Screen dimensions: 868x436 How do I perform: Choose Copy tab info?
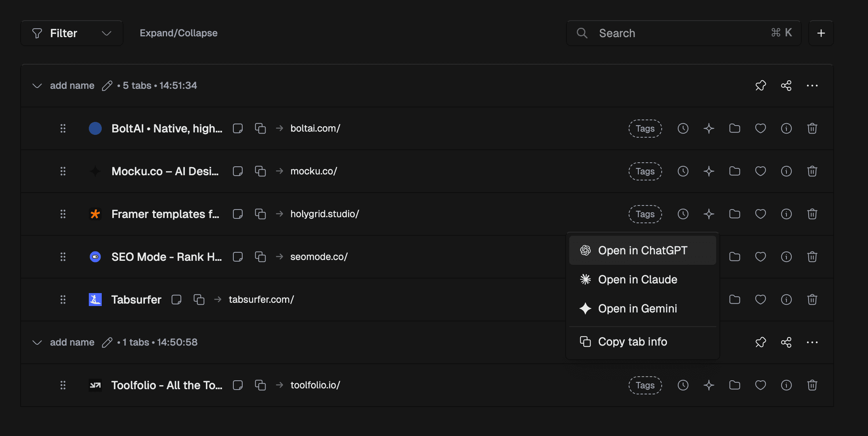pyautogui.click(x=643, y=342)
